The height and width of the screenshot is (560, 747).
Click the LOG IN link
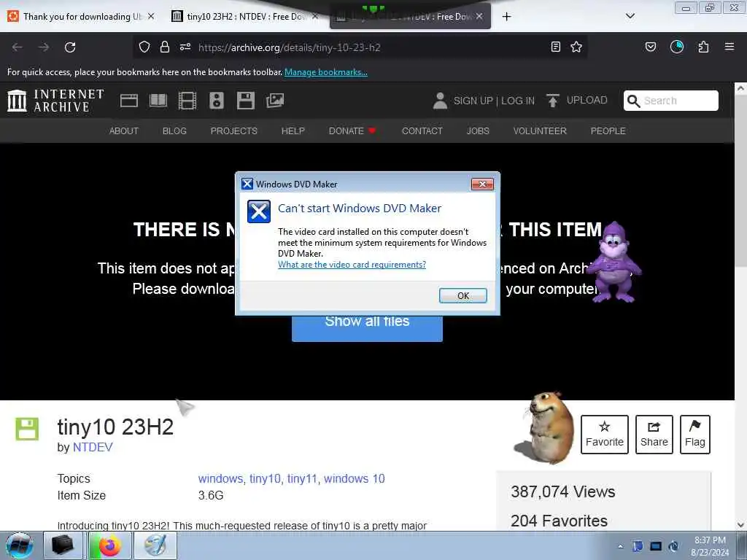[518, 101]
